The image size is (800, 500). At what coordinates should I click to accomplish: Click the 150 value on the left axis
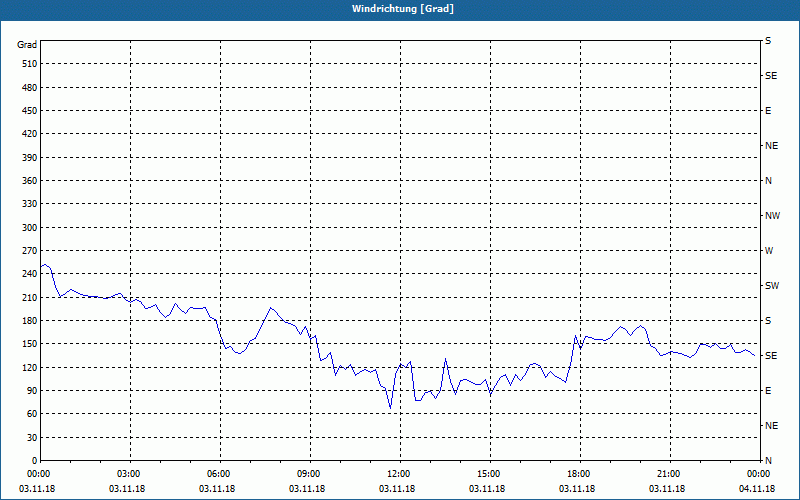pos(30,344)
